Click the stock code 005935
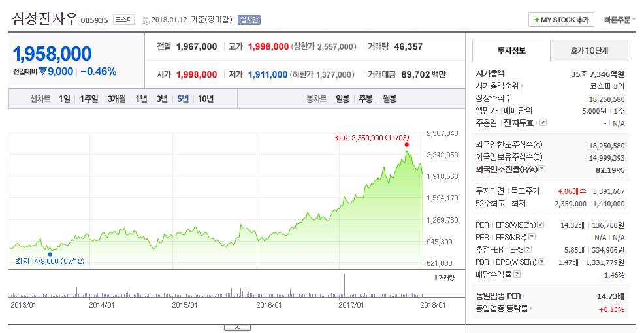Viewport: 644px width, 333px height. click(x=94, y=20)
